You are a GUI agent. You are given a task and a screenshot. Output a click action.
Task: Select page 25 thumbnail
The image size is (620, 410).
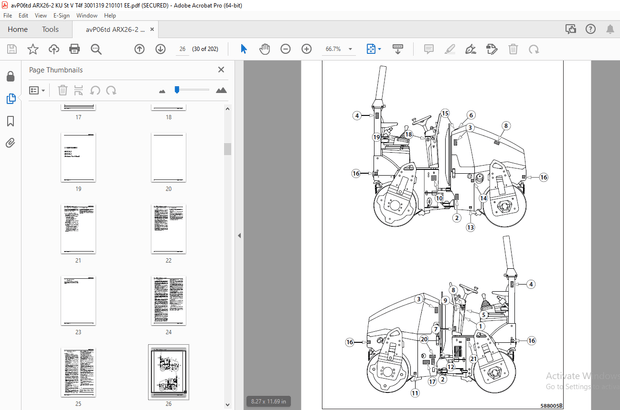pyautogui.click(x=78, y=372)
